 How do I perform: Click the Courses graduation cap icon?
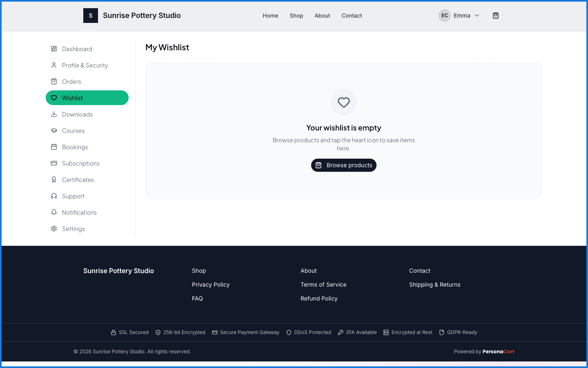pyautogui.click(x=54, y=130)
